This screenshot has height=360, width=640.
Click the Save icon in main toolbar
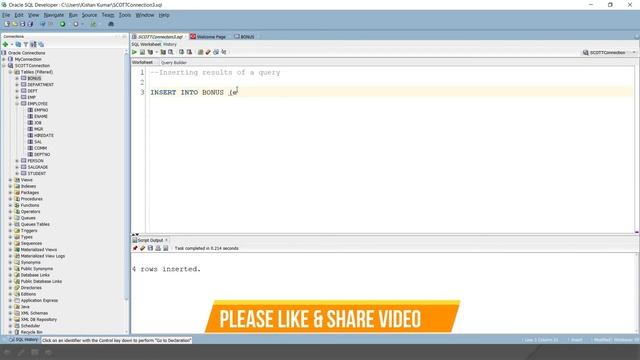(x=22, y=24)
